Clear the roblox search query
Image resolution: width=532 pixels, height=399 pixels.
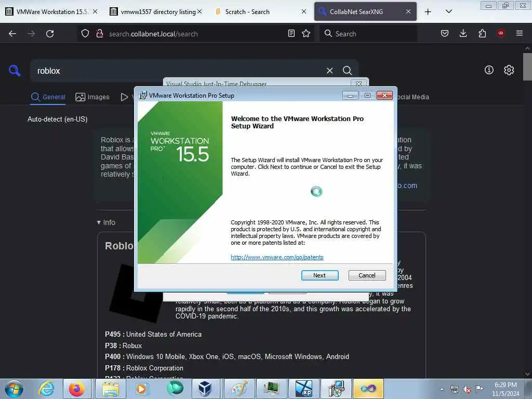point(329,71)
